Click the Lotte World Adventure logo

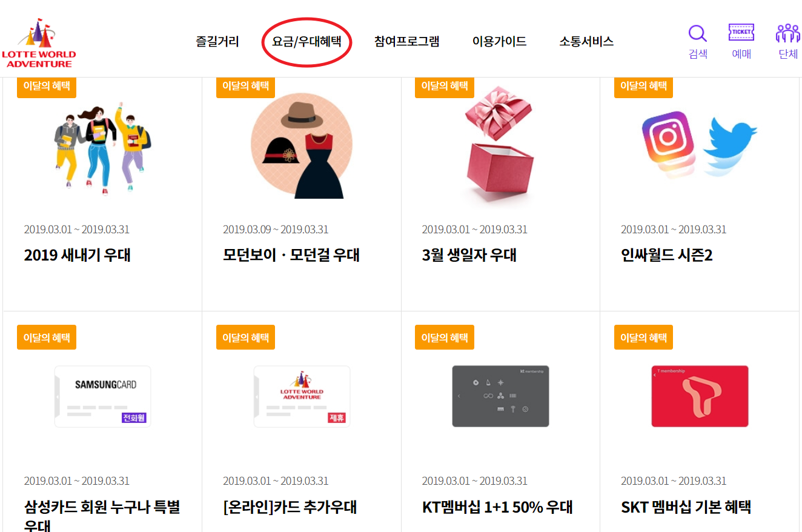tap(39, 43)
